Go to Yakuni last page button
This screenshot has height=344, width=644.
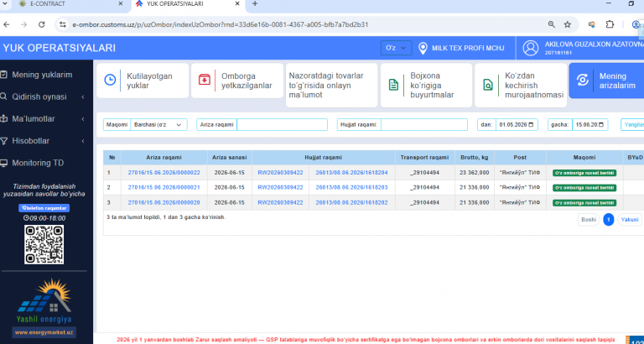click(x=630, y=220)
